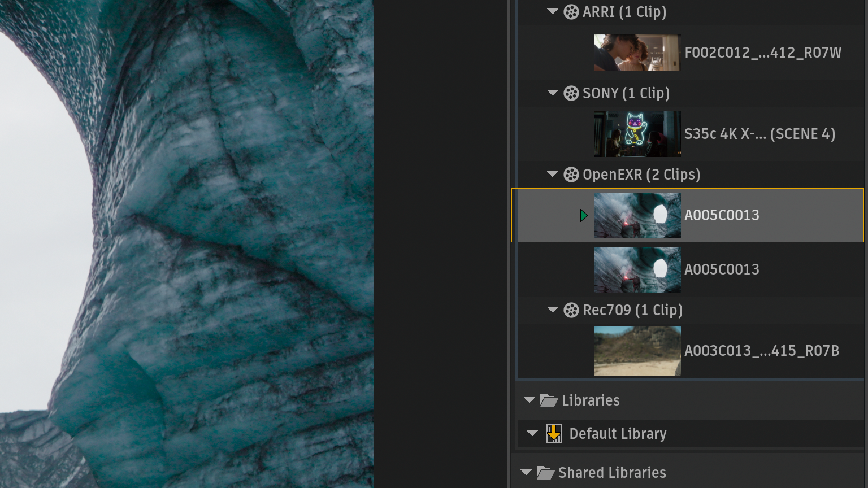Collapse the OpenEXR clip group triangle

point(553,174)
